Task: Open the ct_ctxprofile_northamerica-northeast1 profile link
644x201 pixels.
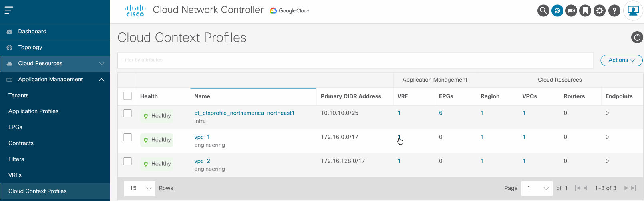Action: (x=244, y=113)
